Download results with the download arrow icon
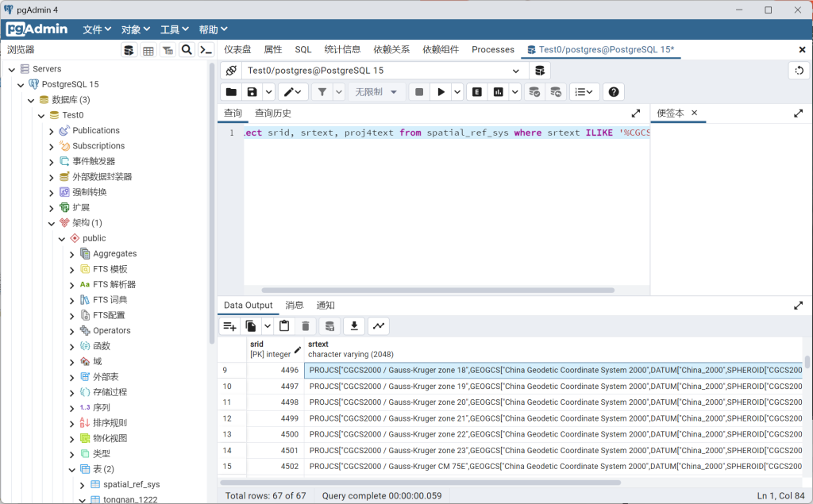Viewport: 813px width, 504px height. click(x=354, y=326)
